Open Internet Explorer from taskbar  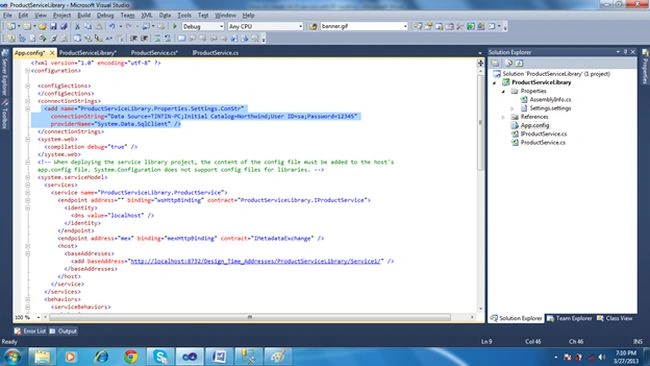(102, 356)
